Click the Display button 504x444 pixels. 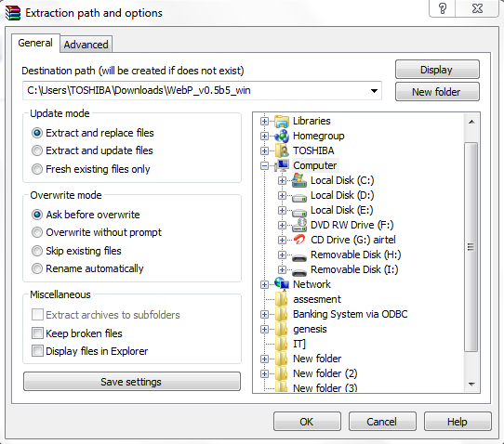click(437, 70)
